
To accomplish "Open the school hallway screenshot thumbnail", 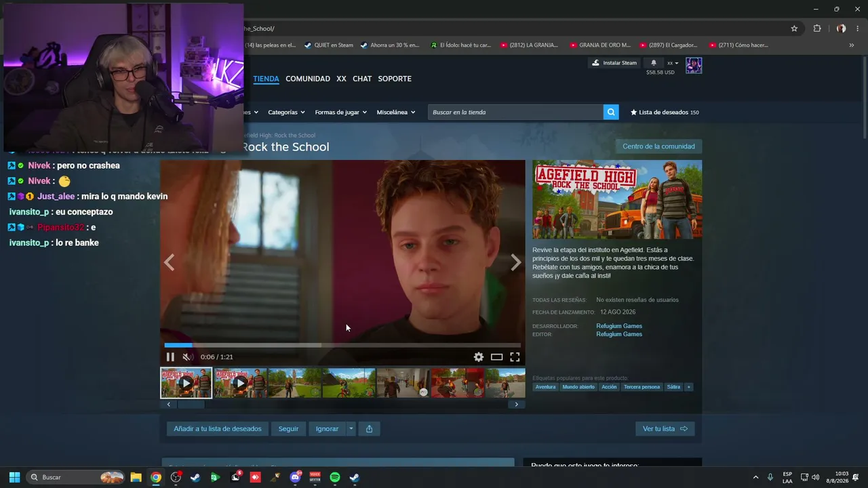I will click(403, 383).
